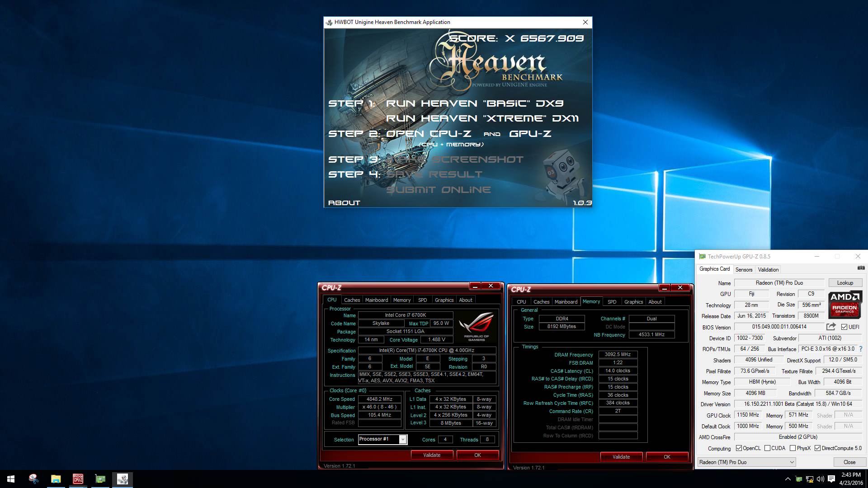Open Graphics tab in CPU-Z CPU window
Image resolution: width=868 pixels, height=488 pixels.
[444, 300]
